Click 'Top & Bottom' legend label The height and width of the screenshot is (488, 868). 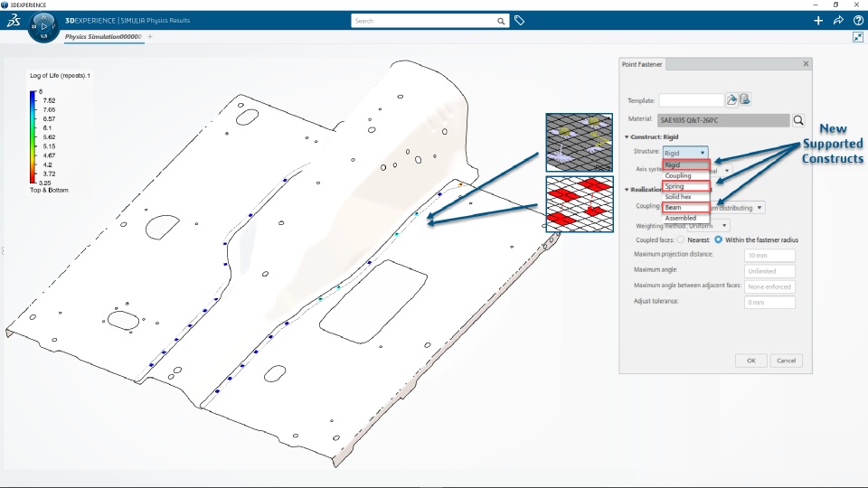pyautogui.click(x=49, y=190)
